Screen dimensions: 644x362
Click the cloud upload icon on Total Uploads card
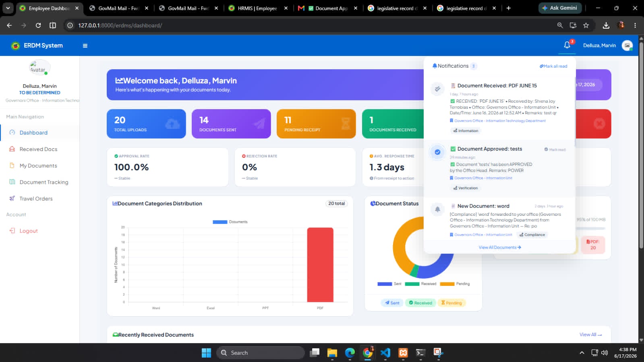coord(172,124)
